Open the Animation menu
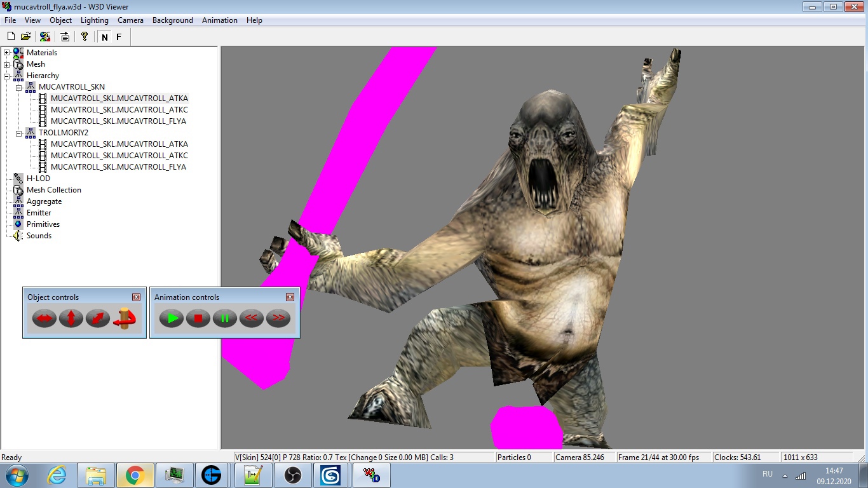 (x=220, y=20)
